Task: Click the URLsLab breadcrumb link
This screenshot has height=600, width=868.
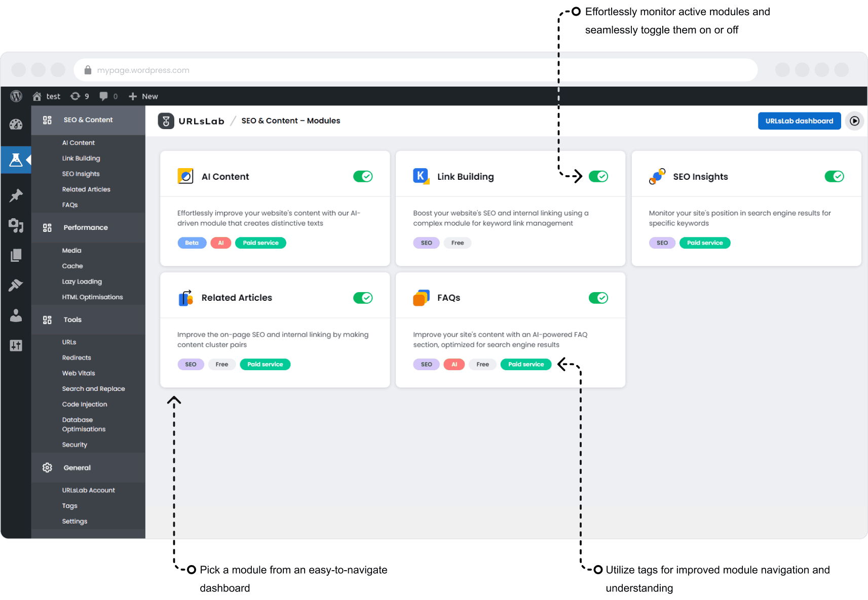Action: pos(201,121)
